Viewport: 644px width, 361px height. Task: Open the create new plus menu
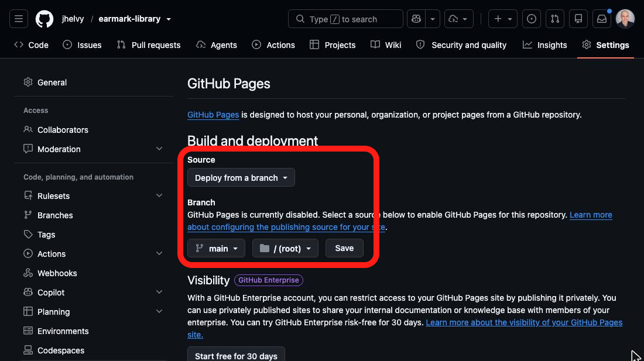[x=503, y=19]
